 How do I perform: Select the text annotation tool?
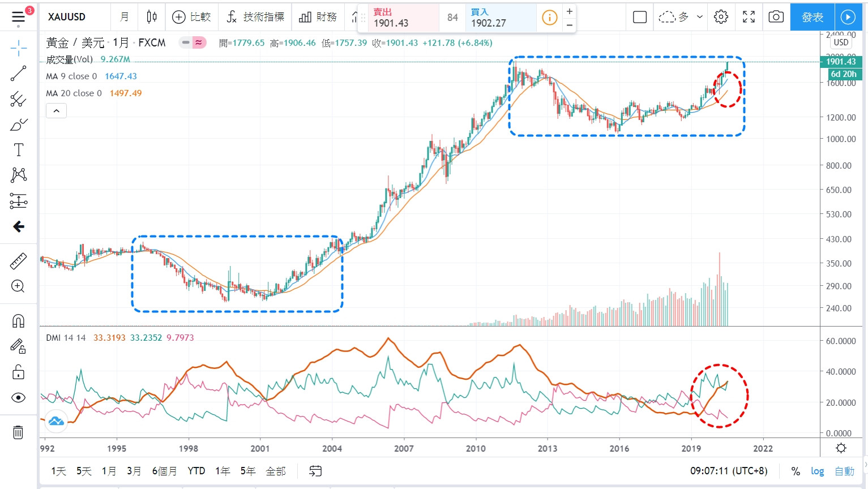coord(18,150)
